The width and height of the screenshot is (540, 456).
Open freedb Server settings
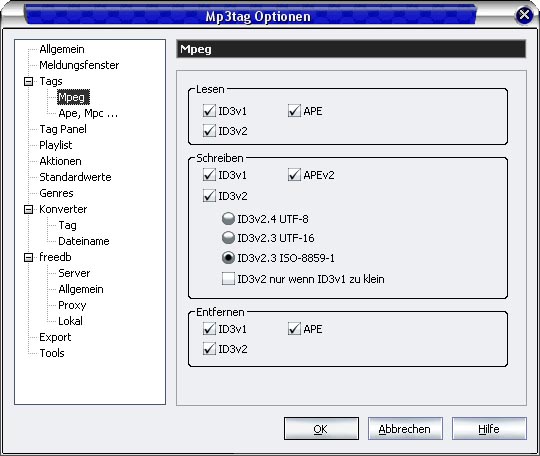click(74, 273)
